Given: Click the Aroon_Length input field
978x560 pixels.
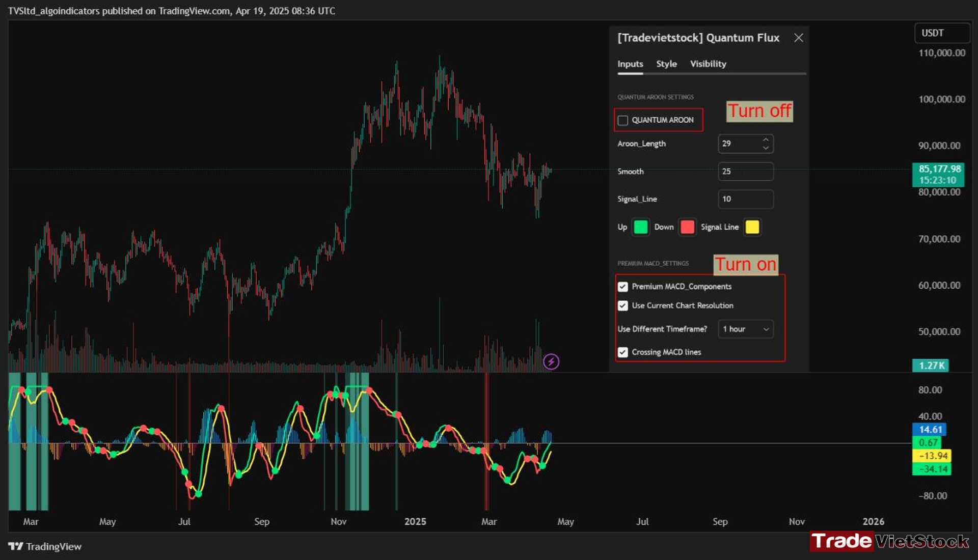Looking at the screenshot, I should click(746, 144).
